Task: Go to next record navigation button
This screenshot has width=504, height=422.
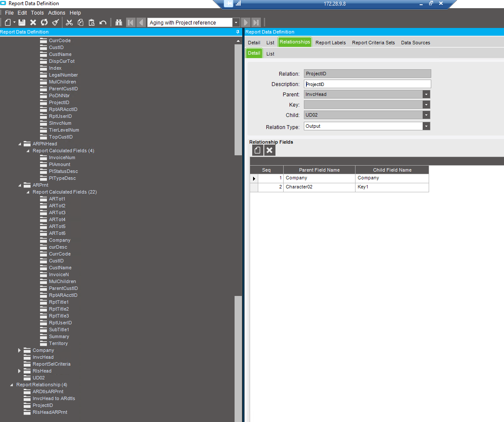Action: pos(246,22)
